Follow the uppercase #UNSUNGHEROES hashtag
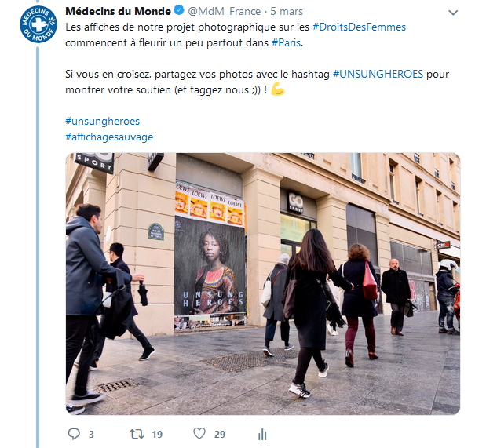Image resolution: width=486 pixels, height=448 pixels. (378, 74)
